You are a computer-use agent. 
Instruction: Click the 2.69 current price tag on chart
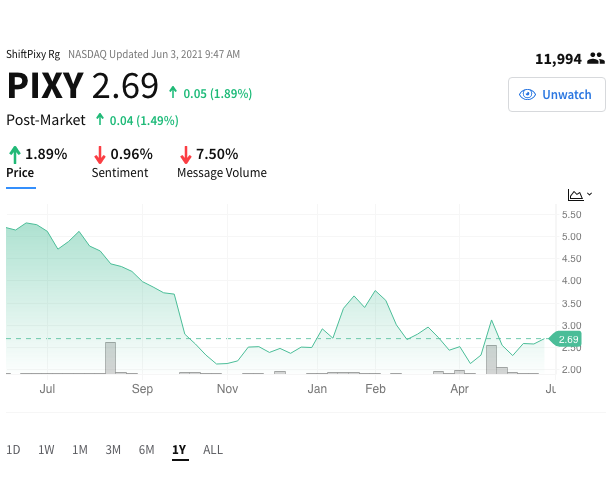tap(565, 339)
